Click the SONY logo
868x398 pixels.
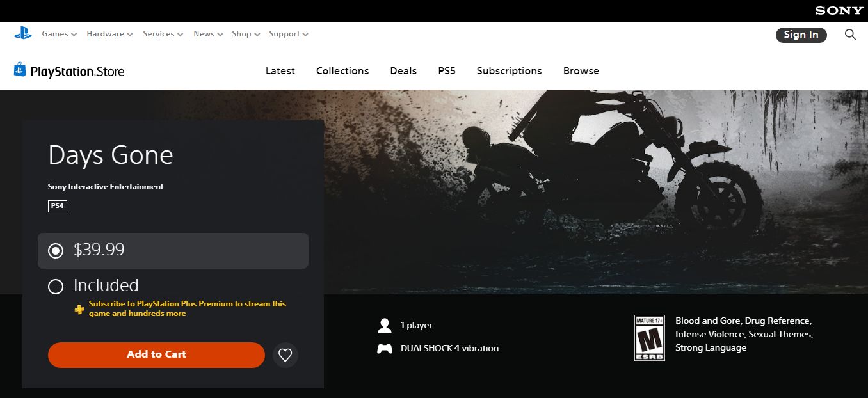tap(838, 11)
